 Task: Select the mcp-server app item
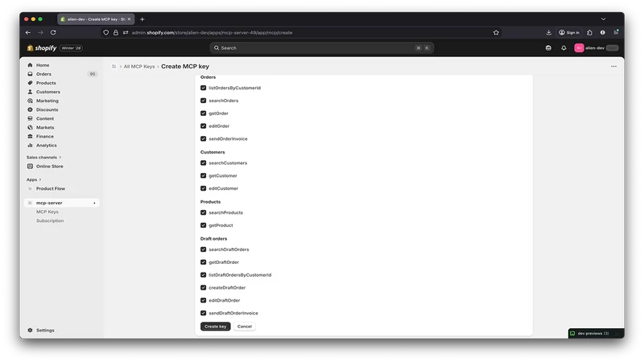click(x=62, y=203)
